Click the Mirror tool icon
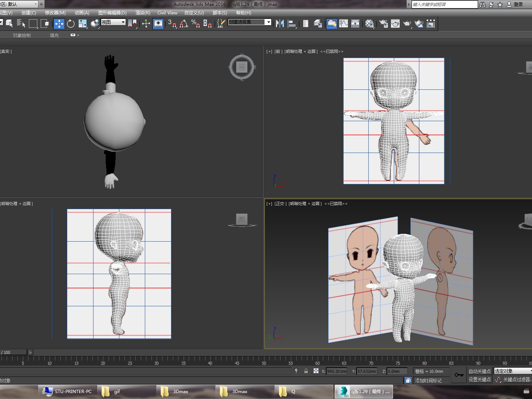 (x=280, y=24)
